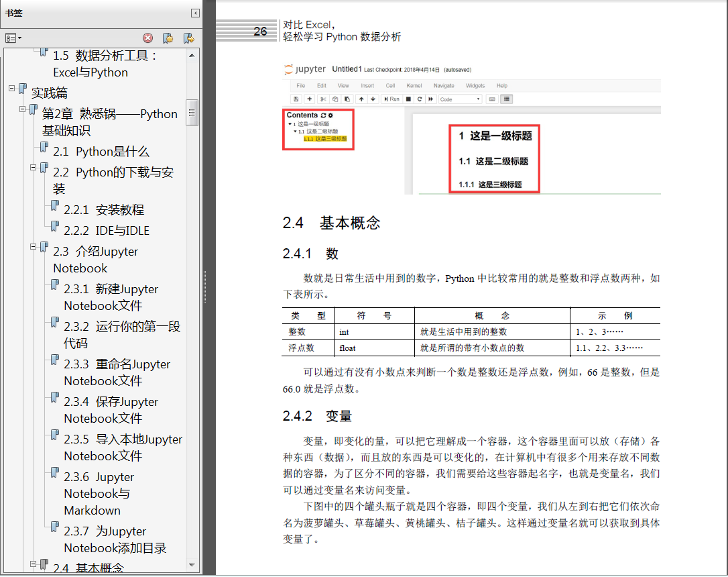Viewport: 728px width, 577px height.
Task: Click the bookmark icon beside 2.3 介绍Jupyter Notebook
Action: tap(44, 248)
